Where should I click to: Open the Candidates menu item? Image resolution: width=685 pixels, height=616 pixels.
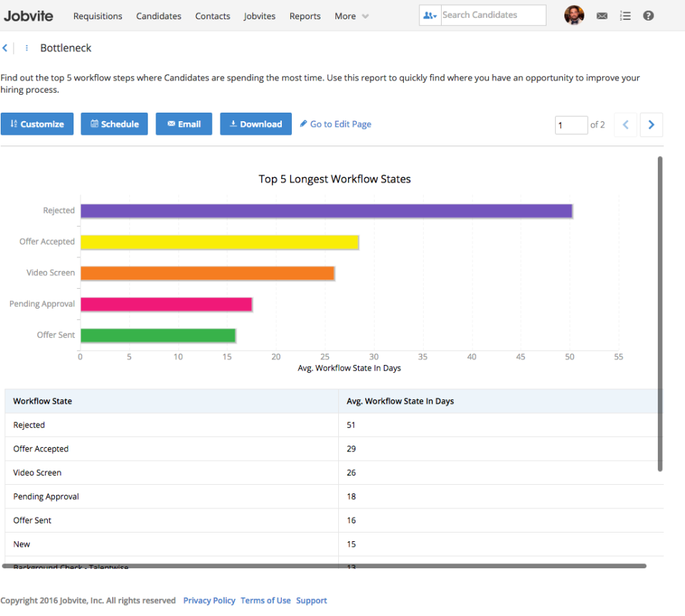pyautogui.click(x=158, y=16)
